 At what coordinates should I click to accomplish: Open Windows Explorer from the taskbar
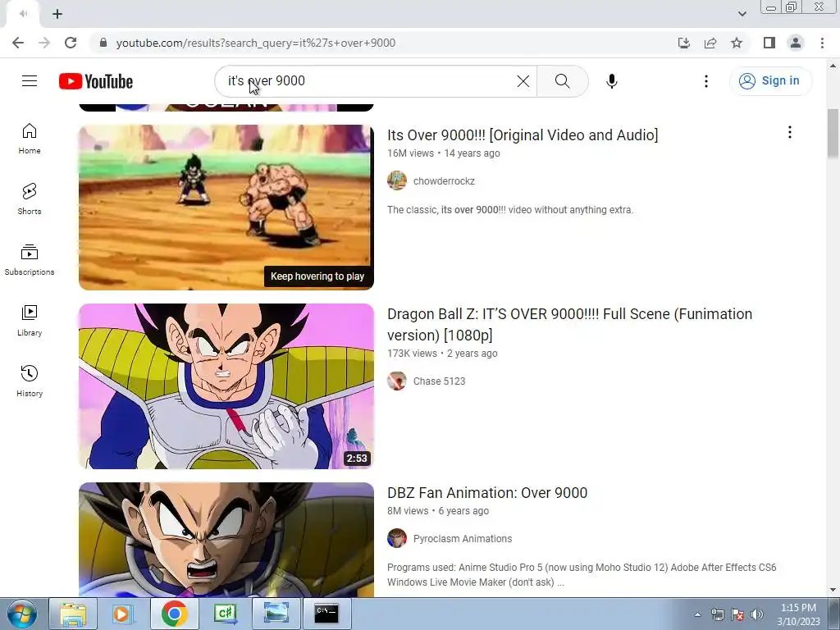pos(73,614)
